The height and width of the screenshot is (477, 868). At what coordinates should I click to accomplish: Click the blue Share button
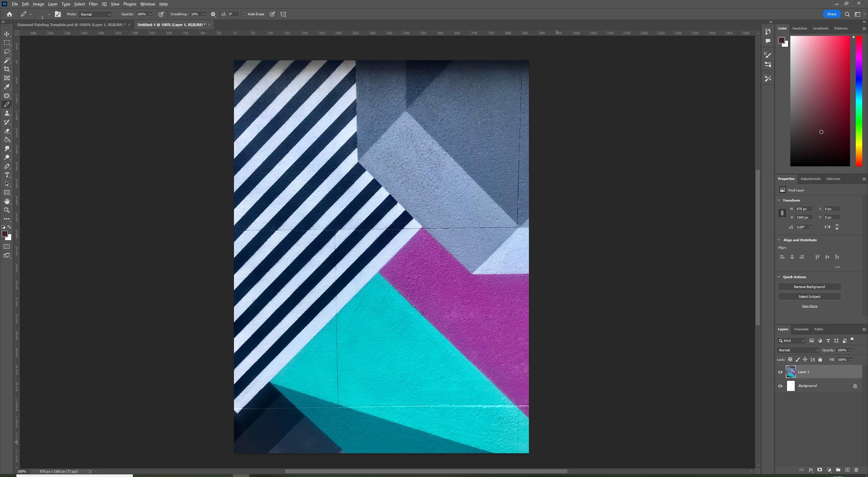point(832,14)
